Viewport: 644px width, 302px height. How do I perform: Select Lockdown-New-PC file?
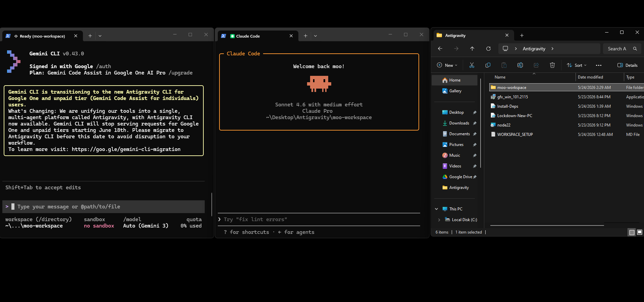pyautogui.click(x=566, y=116)
